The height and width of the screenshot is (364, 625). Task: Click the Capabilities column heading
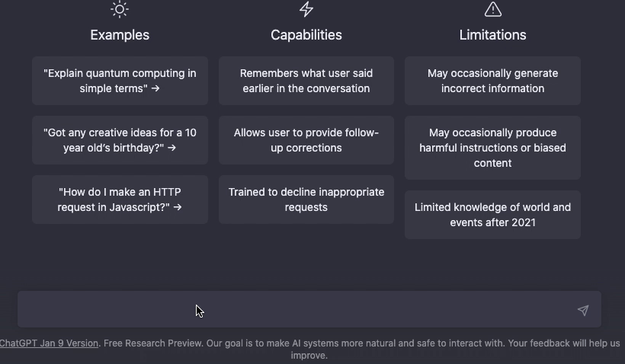(306, 35)
